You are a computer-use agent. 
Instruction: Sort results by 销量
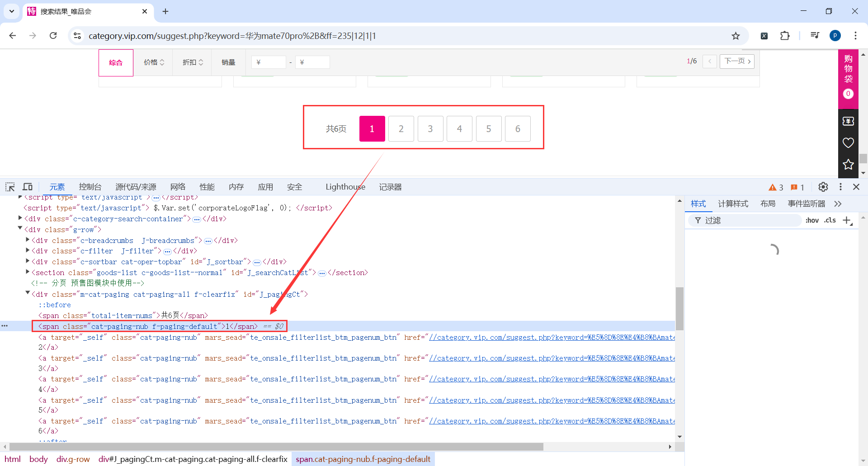228,62
